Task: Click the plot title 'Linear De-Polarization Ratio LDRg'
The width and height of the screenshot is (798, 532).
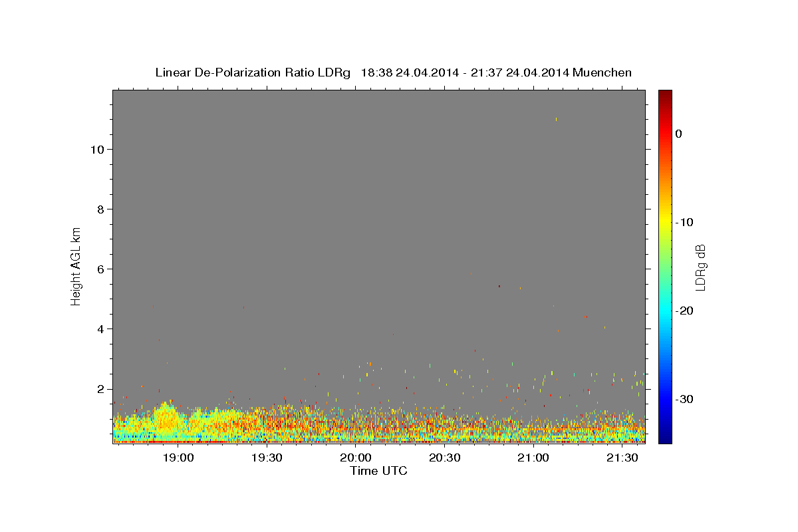Action: 253,72
